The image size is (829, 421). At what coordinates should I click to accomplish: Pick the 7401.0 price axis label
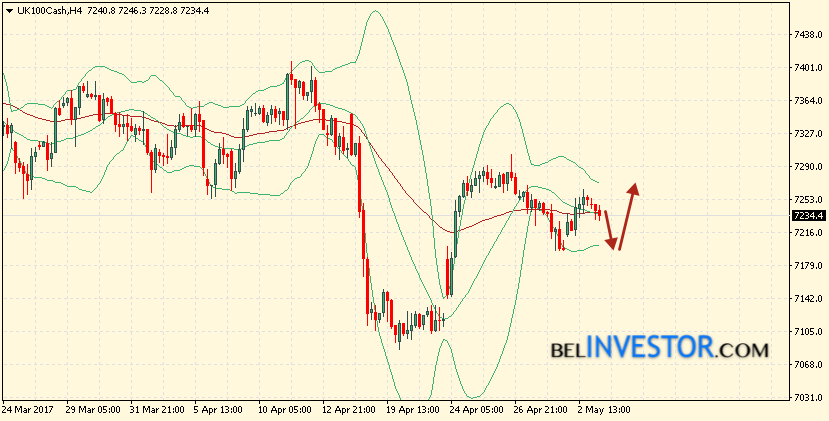coord(808,68)
